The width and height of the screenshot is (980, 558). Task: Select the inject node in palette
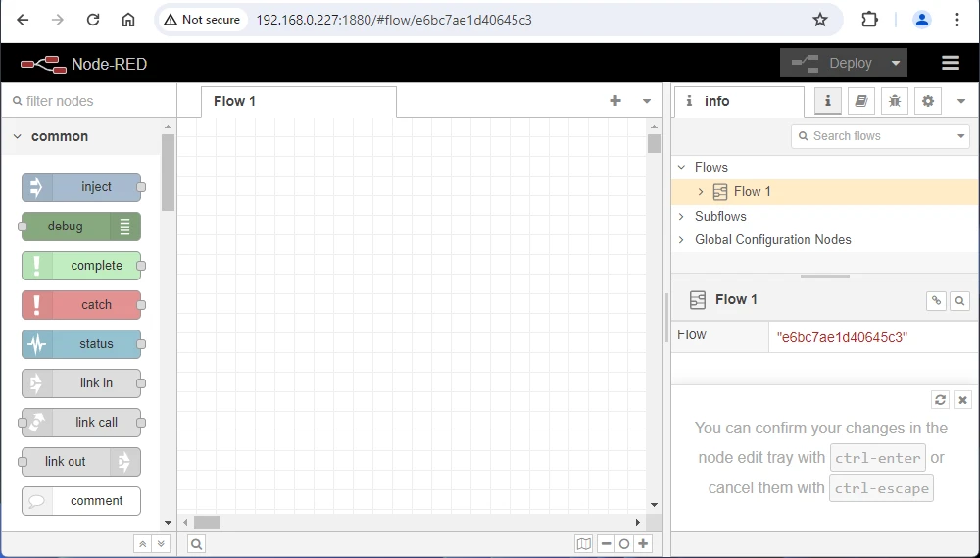coord(81,187)
